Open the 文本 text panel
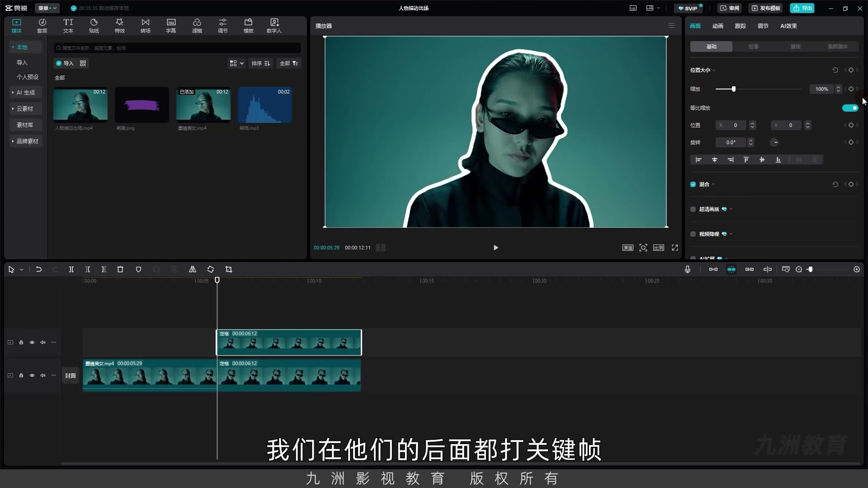Image resolution: width=868 pixels, height=488 pixels. point(68,26)
